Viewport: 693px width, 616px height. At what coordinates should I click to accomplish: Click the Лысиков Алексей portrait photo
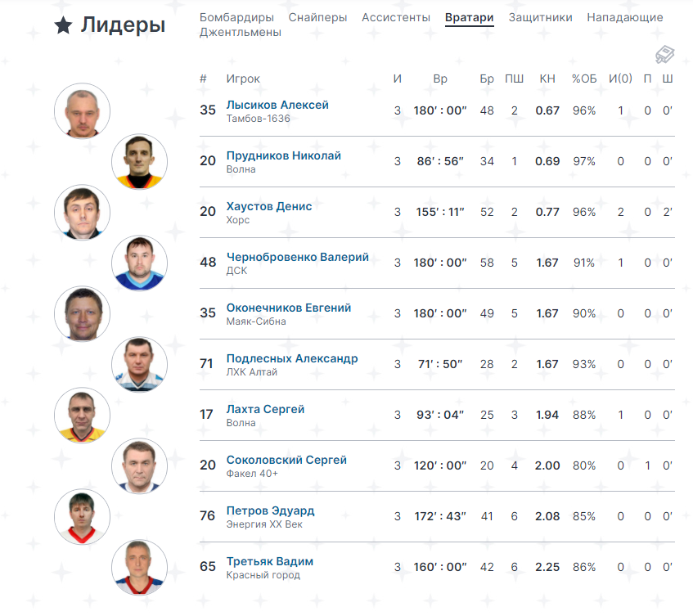pos(82,111)
